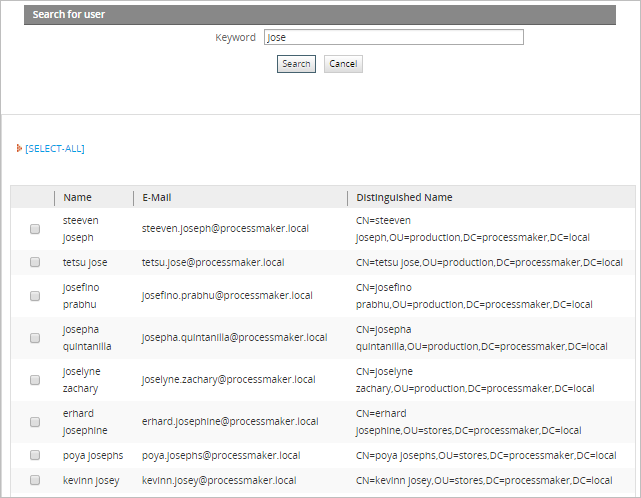Tick the kevinn josey checkbox
Screen dimensions: 641x498
pyautogui.click(x=35, y=480)
